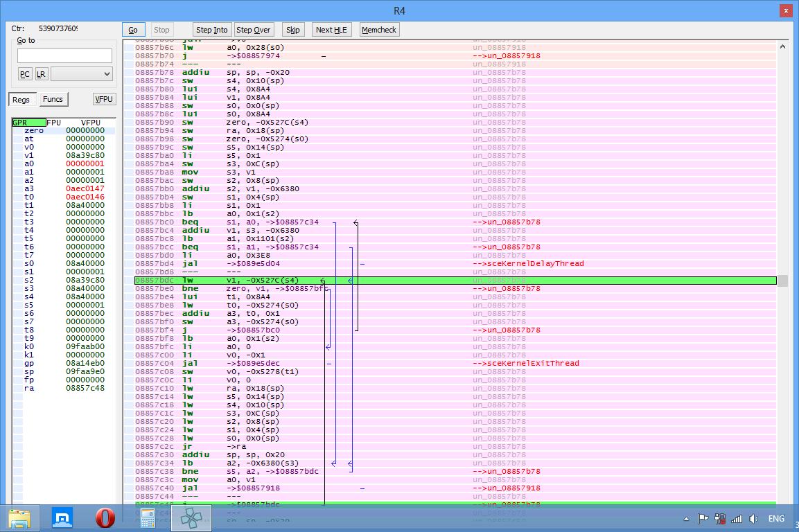Launch Opera browser from taskbar
The image size is (799, 532).
105,518
